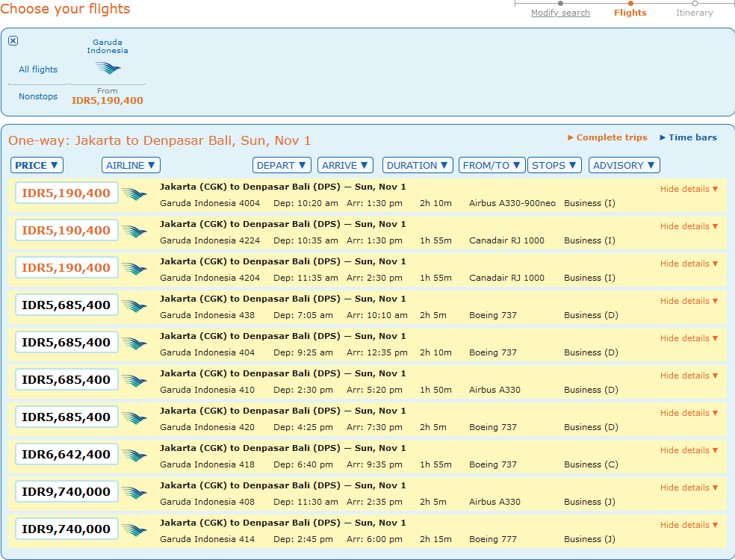Screen dimensions: 735x560
Task: Click the '1h 50m' duration text
Action: coord(436,390)
